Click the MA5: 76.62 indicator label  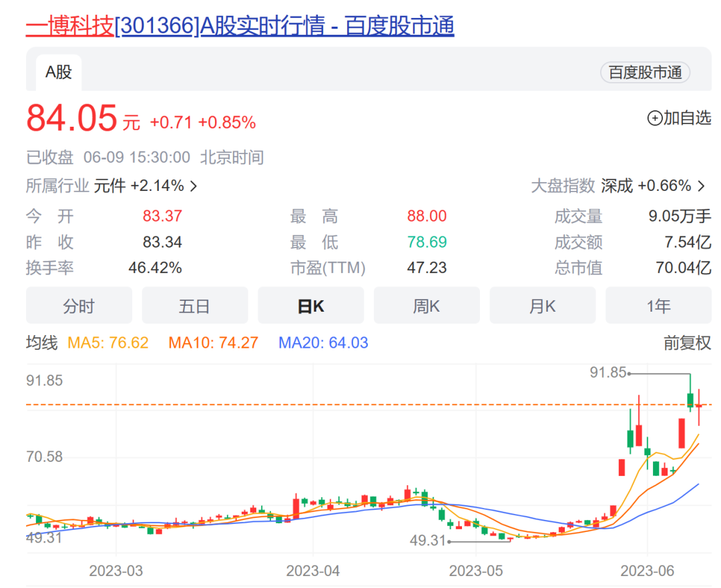tap(108, 343)
